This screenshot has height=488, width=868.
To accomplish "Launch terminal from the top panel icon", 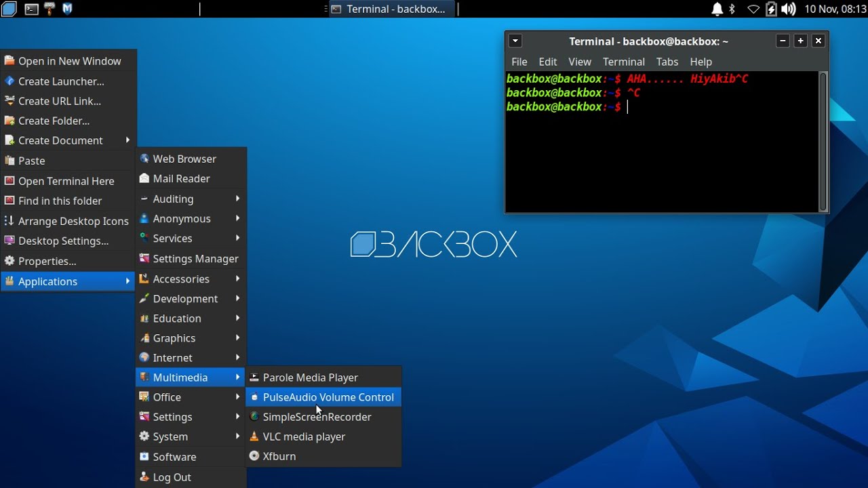I will point(31,9).
